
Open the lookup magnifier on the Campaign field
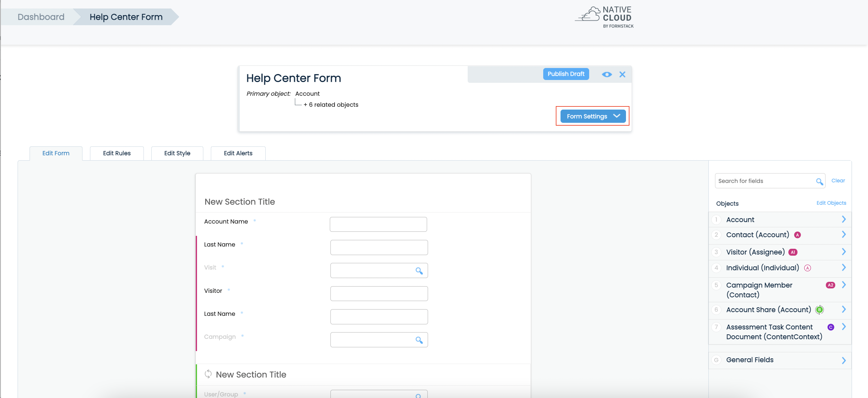click(420, 340)
